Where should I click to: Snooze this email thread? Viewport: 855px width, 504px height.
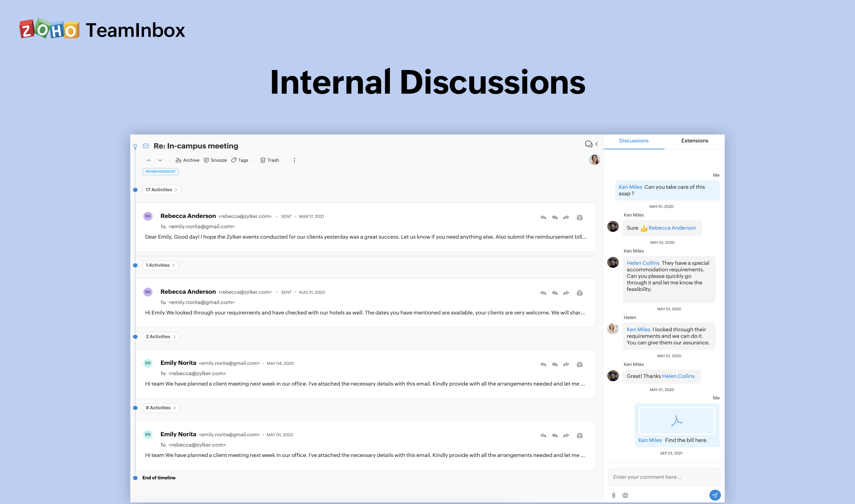point(215,160)
